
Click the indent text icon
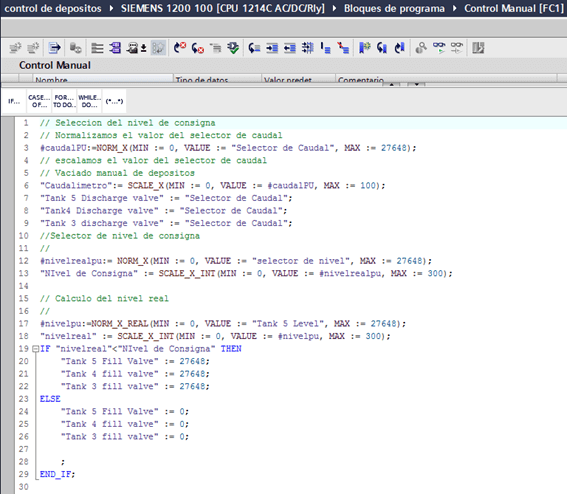[272, 48]
